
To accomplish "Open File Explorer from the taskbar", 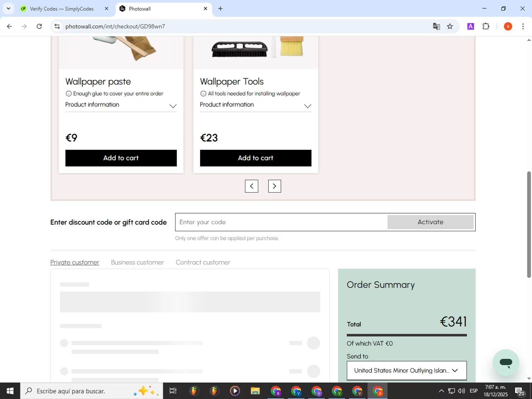I will (255, 391).
